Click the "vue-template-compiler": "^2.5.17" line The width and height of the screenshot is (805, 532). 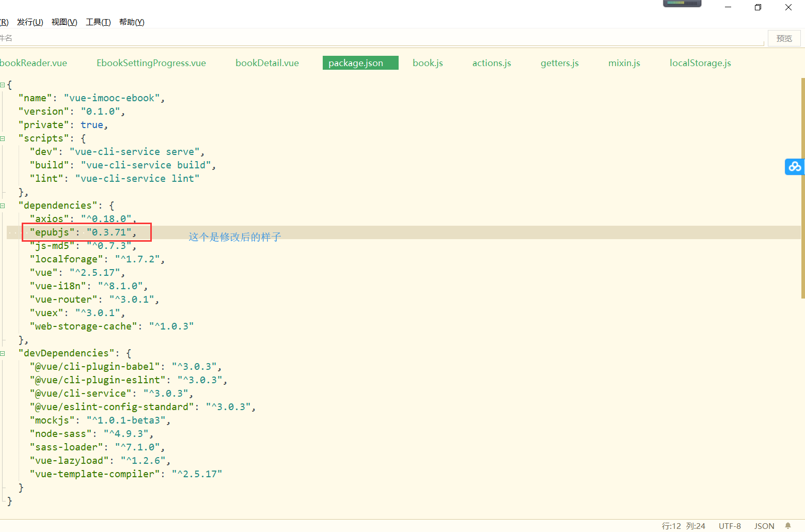[126, 474]
